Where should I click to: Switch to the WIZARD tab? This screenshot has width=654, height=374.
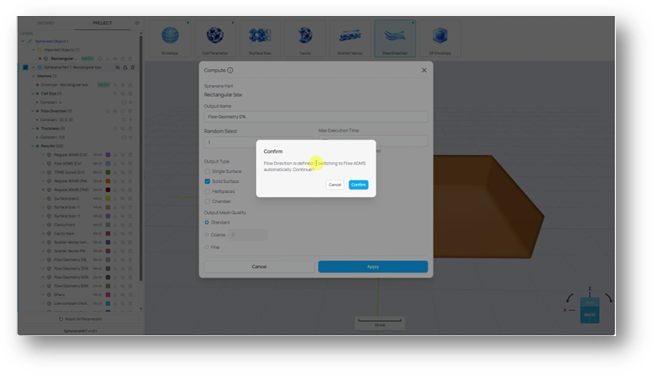pyautogui.click(x=46, y=23)
